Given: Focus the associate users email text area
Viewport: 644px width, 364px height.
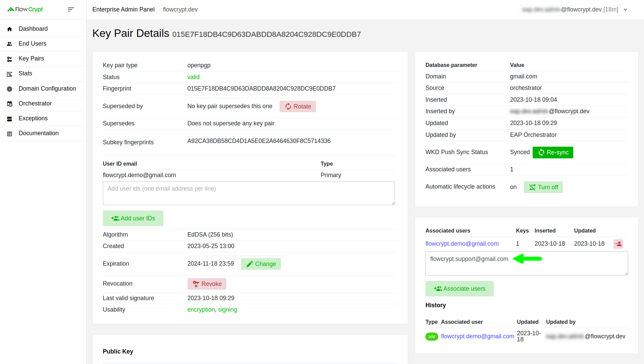Looking at the screenshot, I should click(527, 263).
